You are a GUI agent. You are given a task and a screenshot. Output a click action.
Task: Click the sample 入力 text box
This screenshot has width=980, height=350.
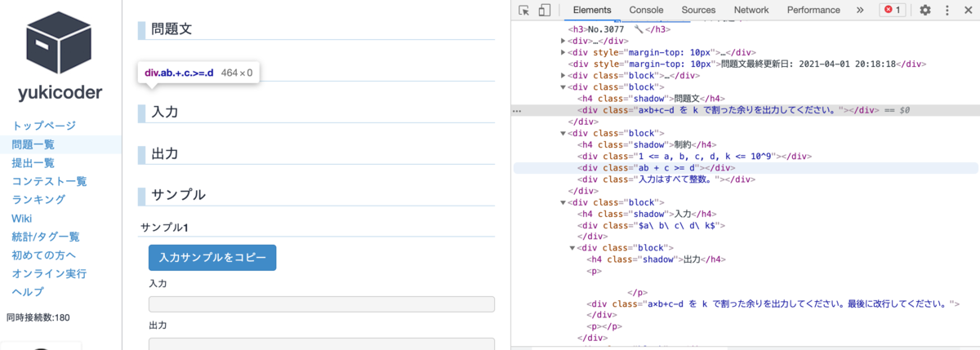pos(322,304)
